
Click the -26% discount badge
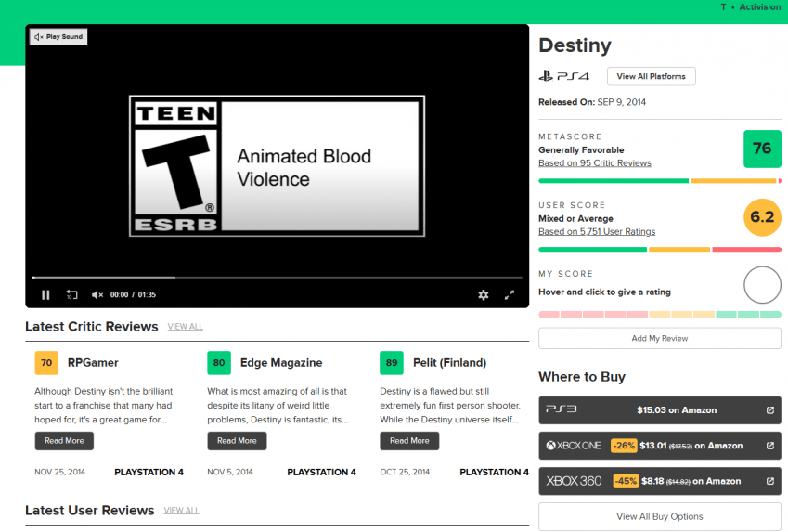624,446
